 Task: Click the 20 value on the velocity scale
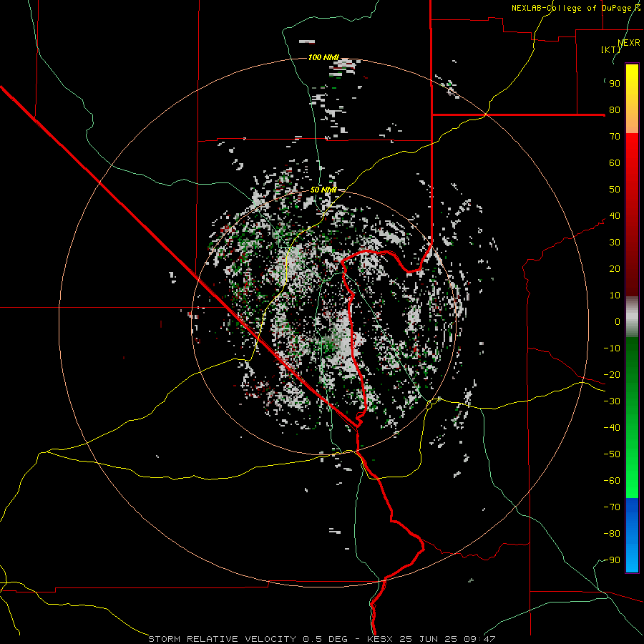point(615,269)
